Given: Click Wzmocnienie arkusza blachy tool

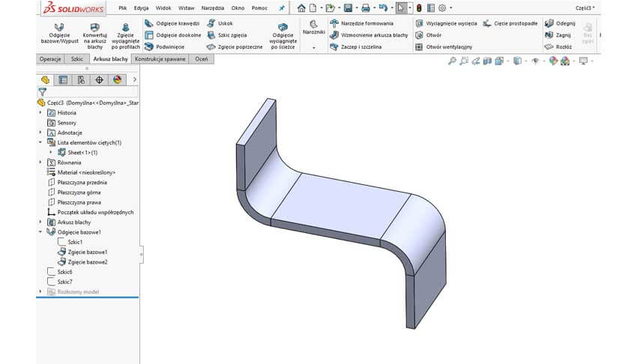Looking at the screenshot, I should click(369, 35).
